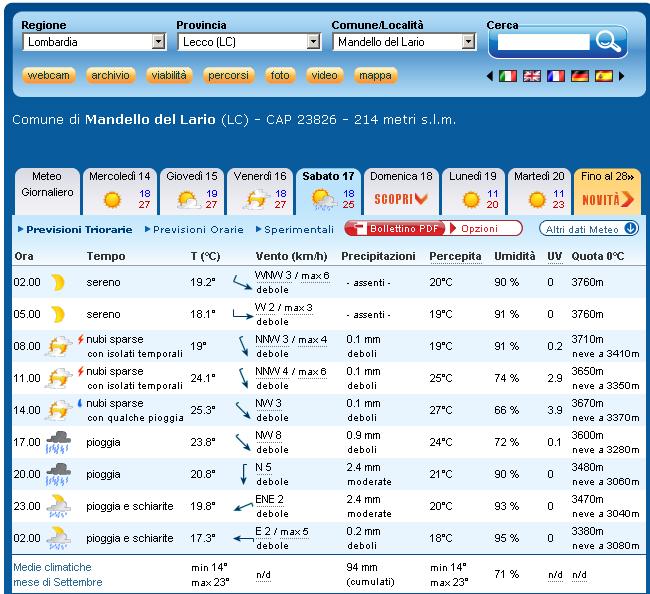Click the archivio button
650x594 pixels.
(110, 75)
